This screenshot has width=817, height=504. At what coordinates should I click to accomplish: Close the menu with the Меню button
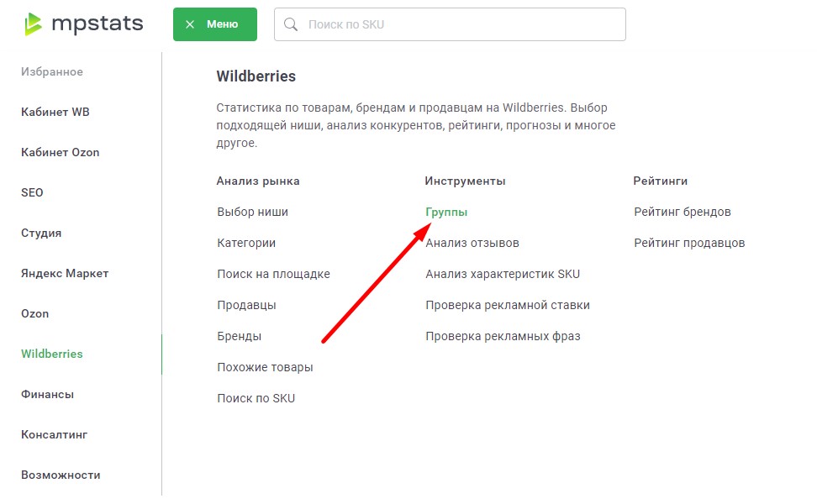[x=214, y=24]
